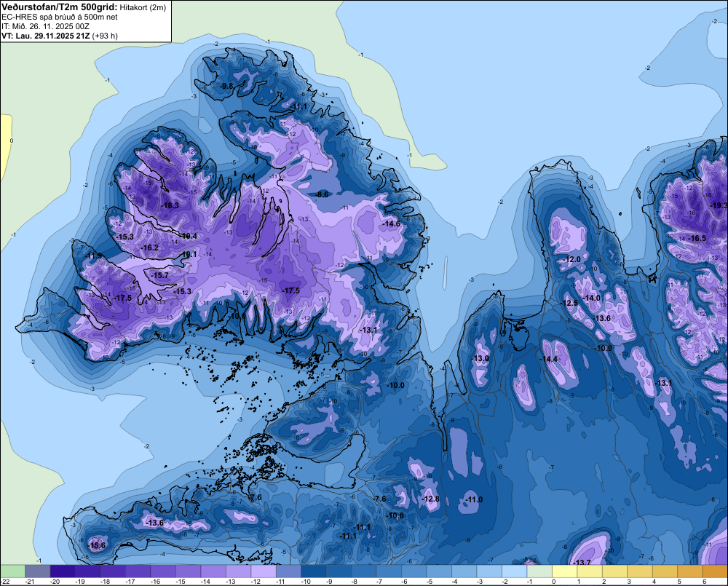Screen dimensions: 728x586
Task: Click the -15.6 temperature value
Action: point(97,545)
